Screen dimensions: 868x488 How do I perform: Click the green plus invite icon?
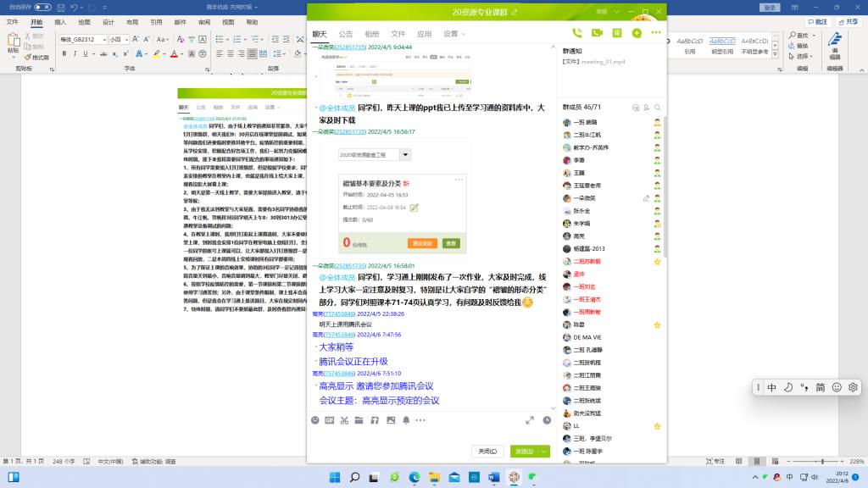pyautogui.click(x=637, y=33)
